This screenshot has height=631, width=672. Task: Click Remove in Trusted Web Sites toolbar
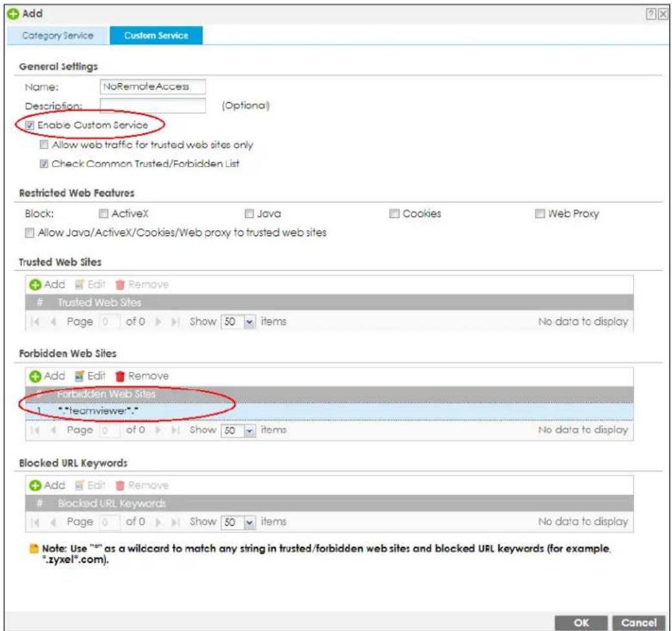pyautogui.click(x=142, y=284)
